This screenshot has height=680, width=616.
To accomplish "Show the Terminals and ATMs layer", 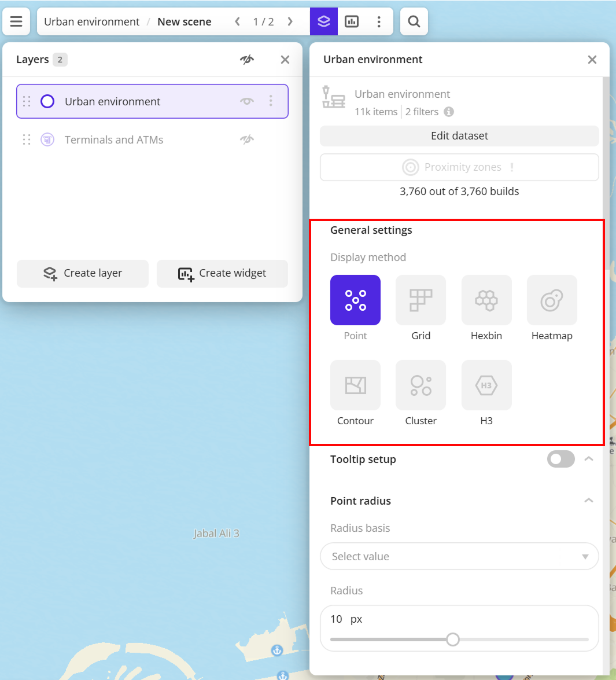I will pos(247,139).
